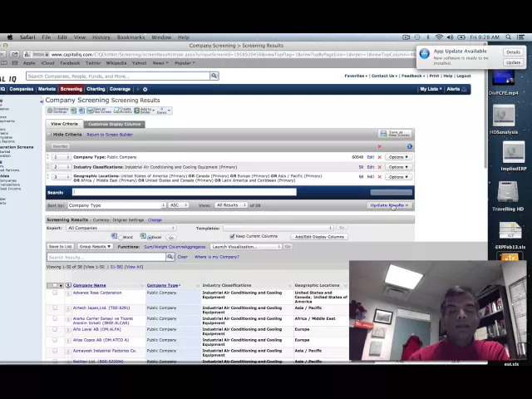Open Export All Companies dropdown
532x399 pixels.
click(x=121, y=228)
